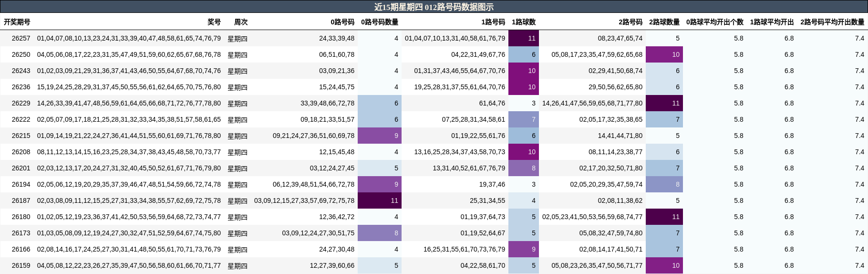Select issue number 26229
Image resolution: width=868 pixels, height=274 pixels.
[x=21, y=103]
